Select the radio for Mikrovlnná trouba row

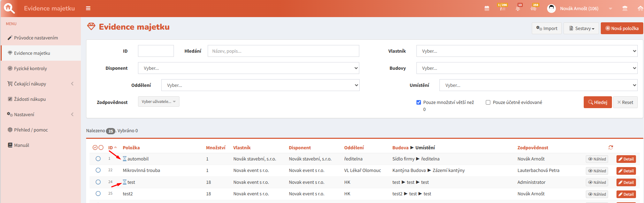(x=98, y=170)
